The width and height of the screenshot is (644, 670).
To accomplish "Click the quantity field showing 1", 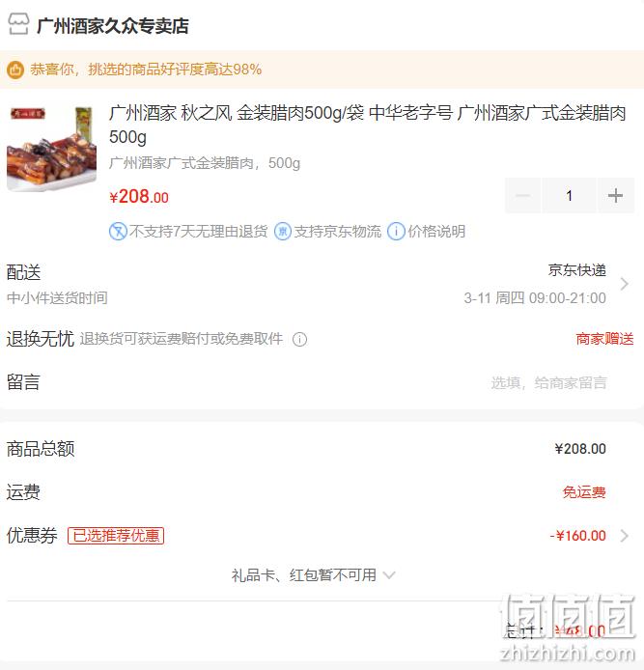I will tap(570, 196).
